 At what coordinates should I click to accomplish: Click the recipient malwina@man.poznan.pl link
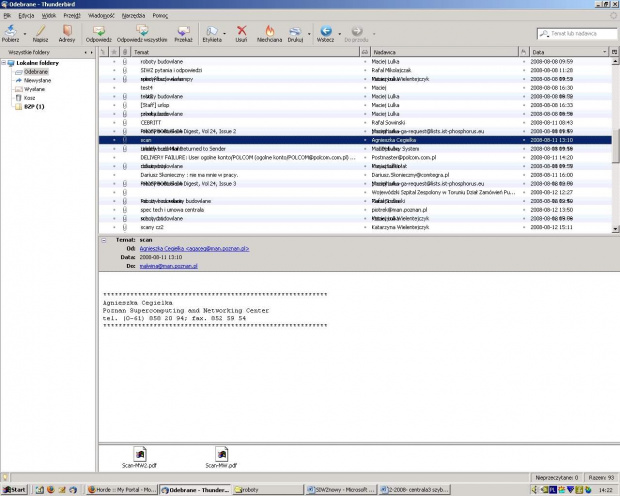pyautogui.click(x=168, y=267)
